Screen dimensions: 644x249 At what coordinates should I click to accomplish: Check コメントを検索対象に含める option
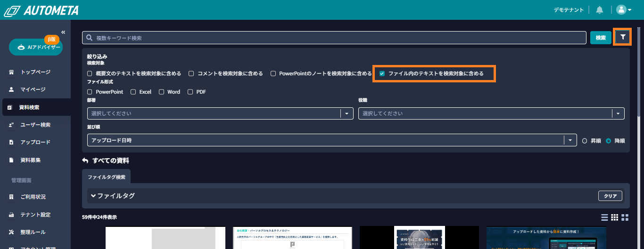(x=191, y=73)
